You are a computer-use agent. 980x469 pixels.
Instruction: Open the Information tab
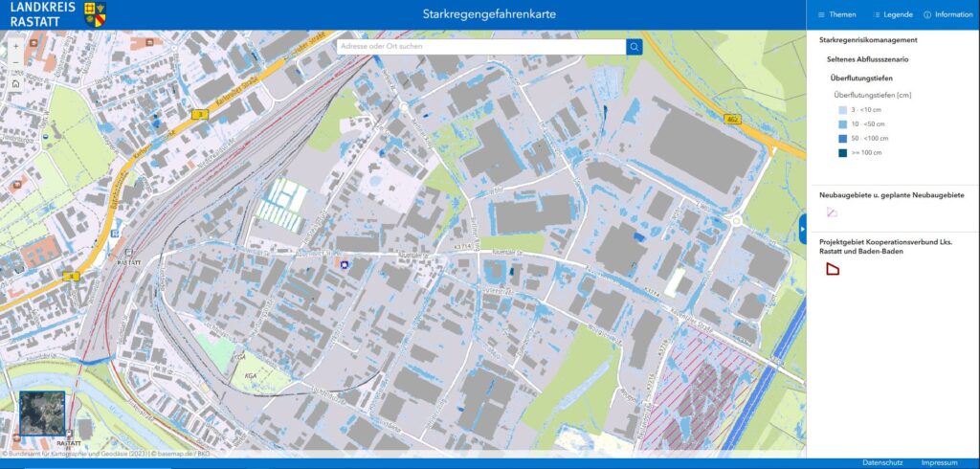(947, 14)
